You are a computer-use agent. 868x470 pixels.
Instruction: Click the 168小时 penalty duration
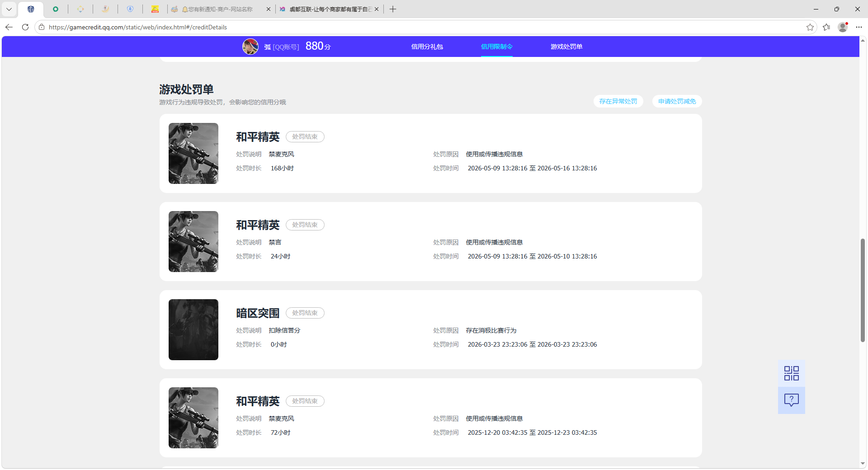point(282,168)
